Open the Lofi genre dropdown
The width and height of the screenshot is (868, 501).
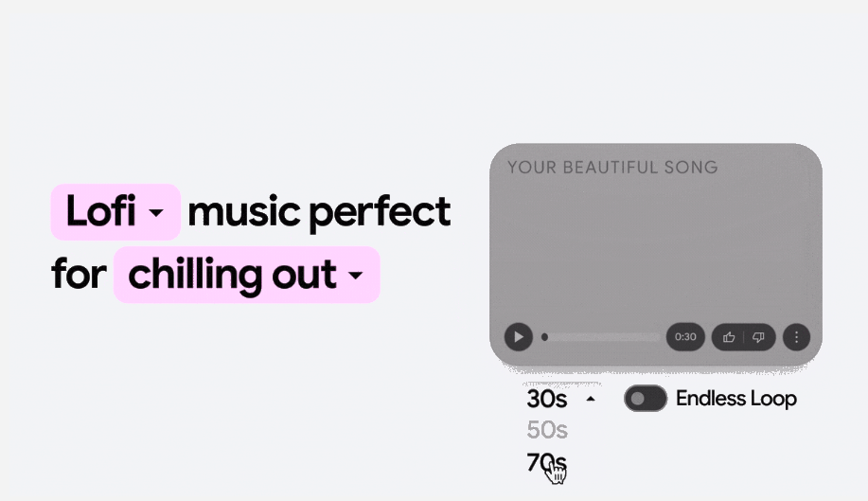tap(115, 212)
